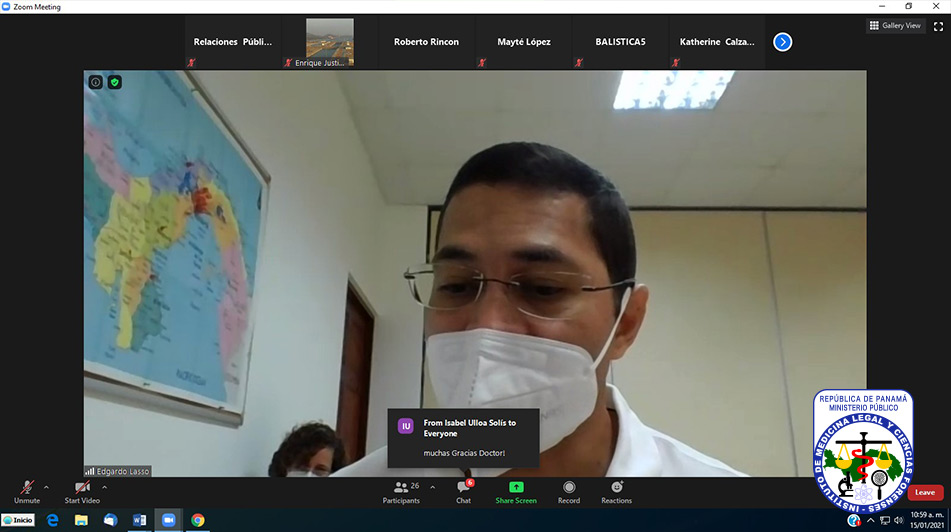The width and height of the screenshot is (951, 532).
Task: Open Chrome from the taskbar
Action: point(198,520)
